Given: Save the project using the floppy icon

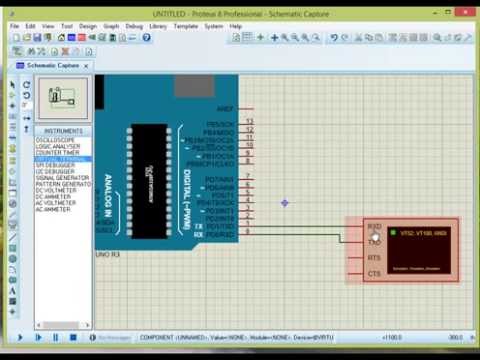Looking at the screenshot, I should (x=37, y=37).
